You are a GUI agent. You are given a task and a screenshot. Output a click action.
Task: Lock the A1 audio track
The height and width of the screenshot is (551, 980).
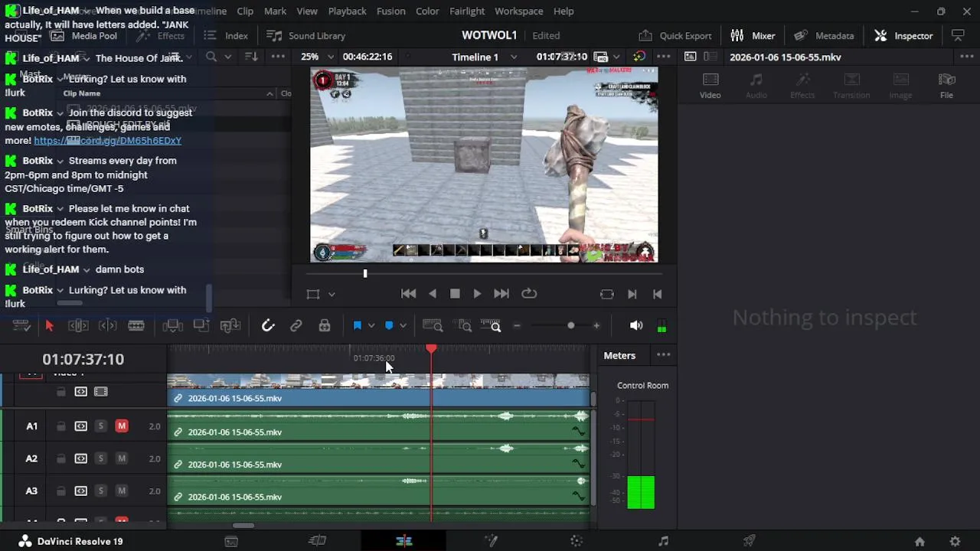[60, 426]
